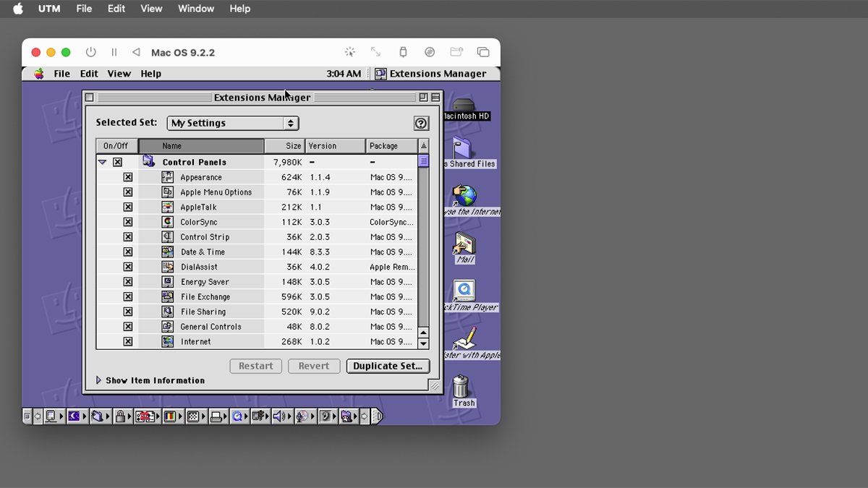
Task: Sort the list by Size column
Action: tap(285, 146)
